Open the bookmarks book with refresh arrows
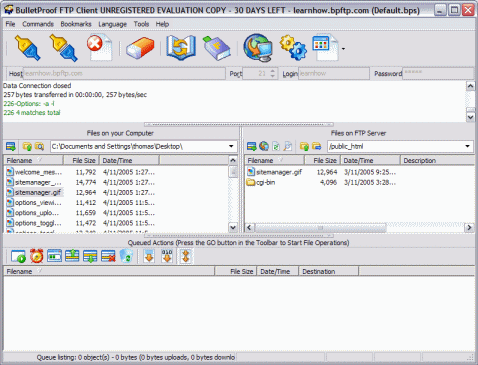 click(x=181, y=48)
